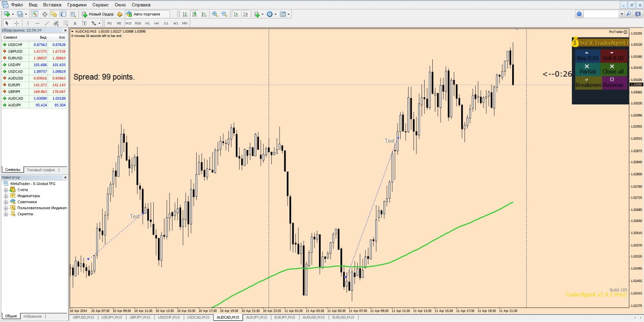The image size is (644, 322).
Task: Open the Indicators list toolbar icon
Action: click(x=257, y=14)
